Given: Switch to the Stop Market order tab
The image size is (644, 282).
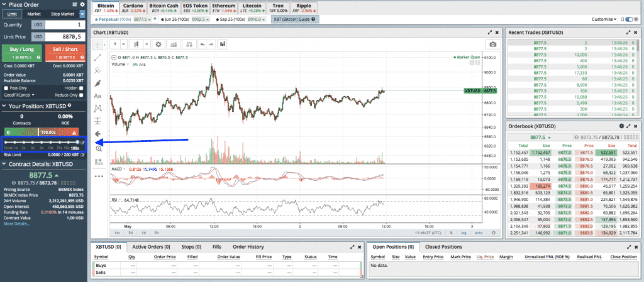Looking at the screenshot, I should click(x=62, y=14).
